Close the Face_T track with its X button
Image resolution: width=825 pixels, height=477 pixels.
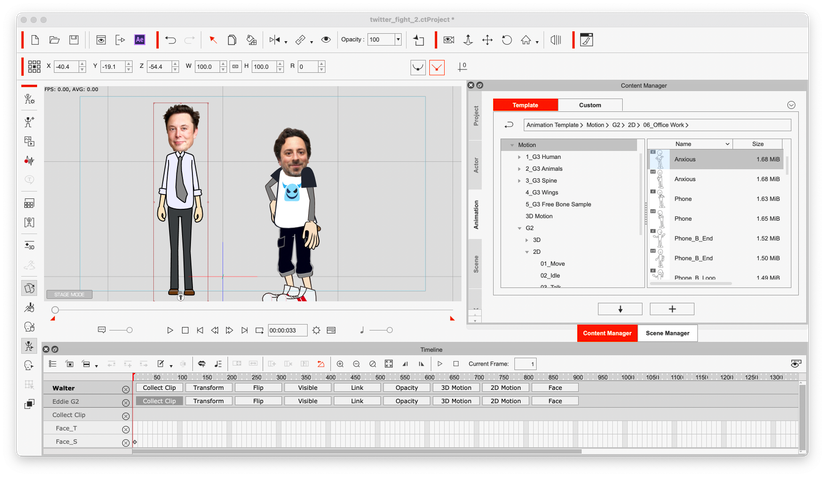[126, 429]
